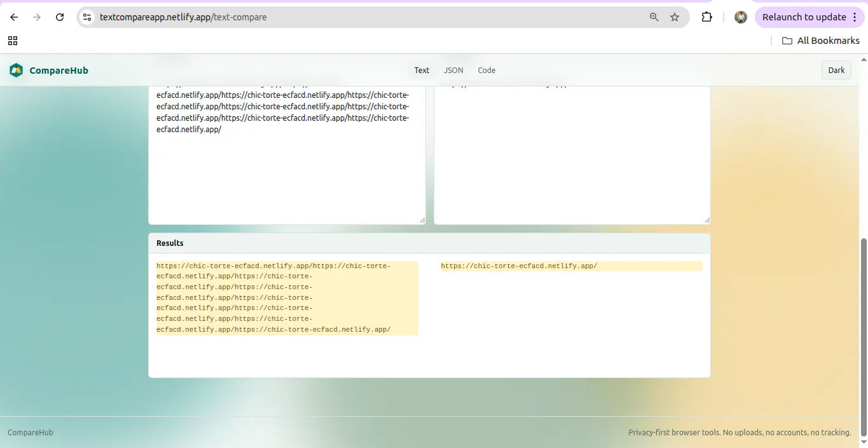Click the browser back arrow
This screenshot has height=448, width=868.
click(14, 17)
